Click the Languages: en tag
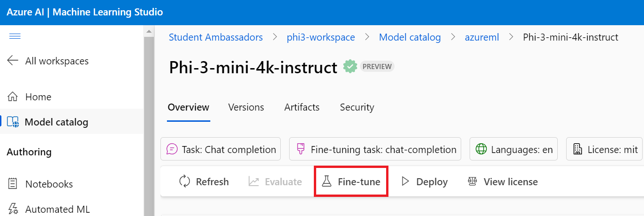644x216 pixels. pos(513,149)
